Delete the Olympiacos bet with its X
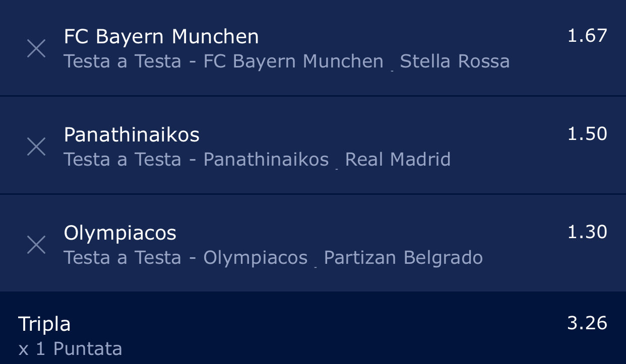Viewport: 626px width, 364px height. [36, 245]
